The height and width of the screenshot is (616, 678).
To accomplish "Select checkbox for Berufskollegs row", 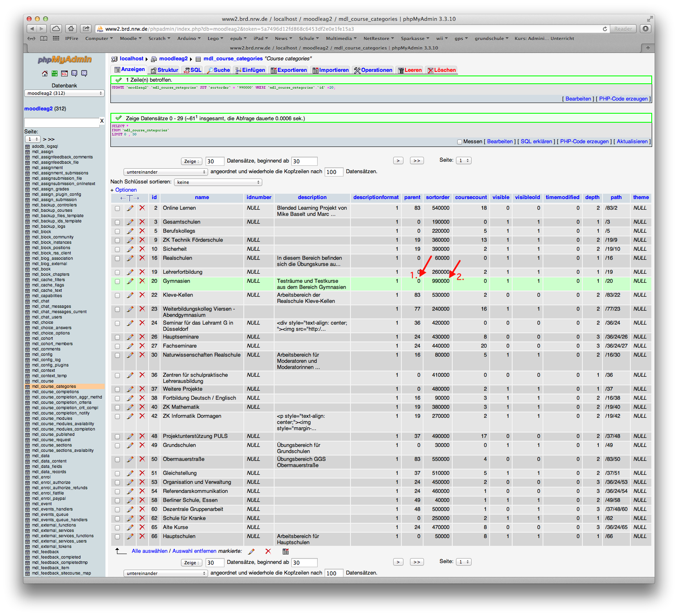I will coord(117,231).
